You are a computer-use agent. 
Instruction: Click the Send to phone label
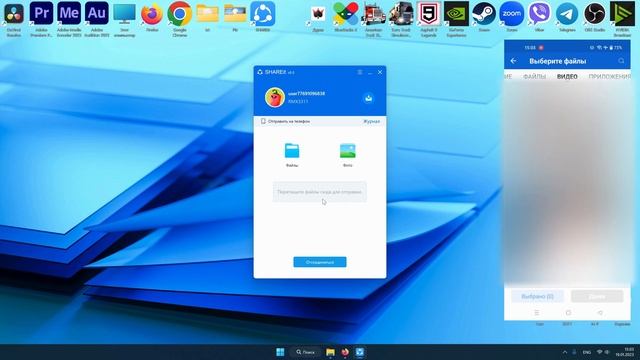tap(289, 121)
